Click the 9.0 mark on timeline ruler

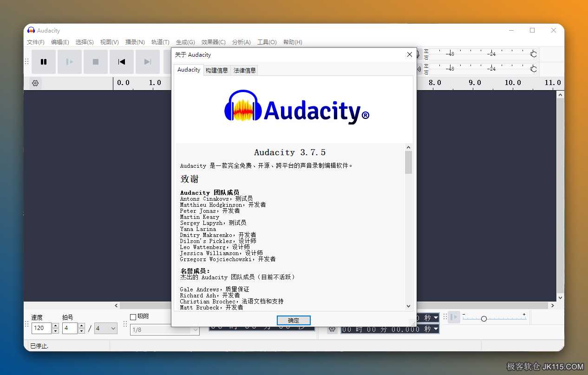pyautogui.click(x=475, y=83)
